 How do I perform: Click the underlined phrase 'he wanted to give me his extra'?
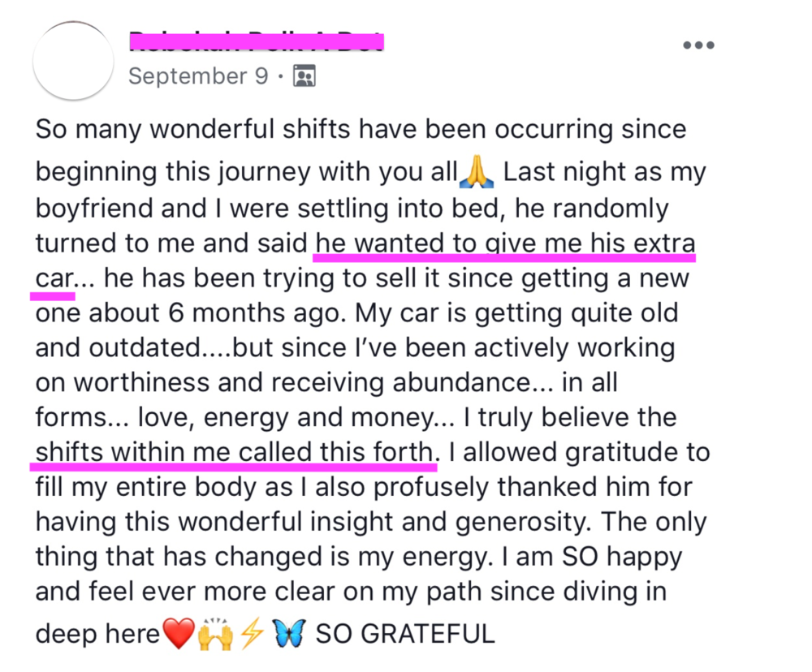click(x=505, y=243)
